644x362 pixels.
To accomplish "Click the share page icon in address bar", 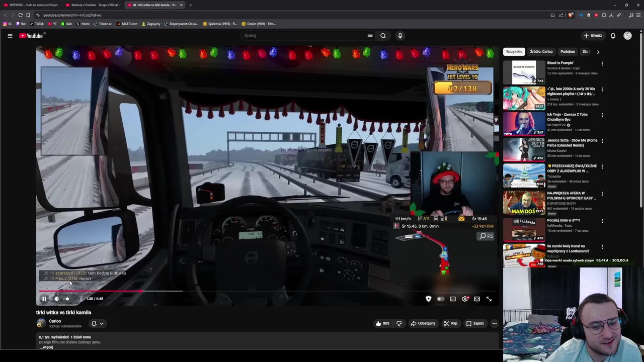I will (561, 15).
